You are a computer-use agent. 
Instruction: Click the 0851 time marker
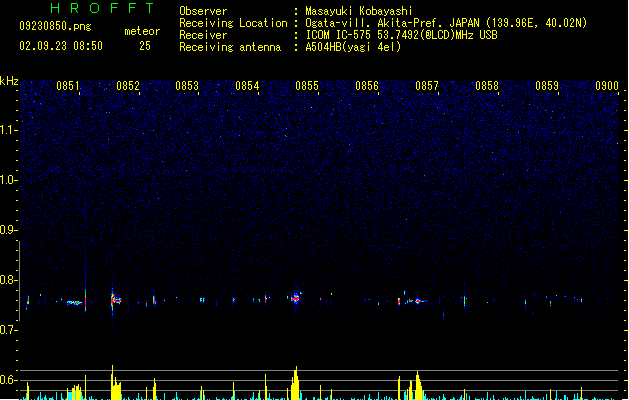click(68, 86)
